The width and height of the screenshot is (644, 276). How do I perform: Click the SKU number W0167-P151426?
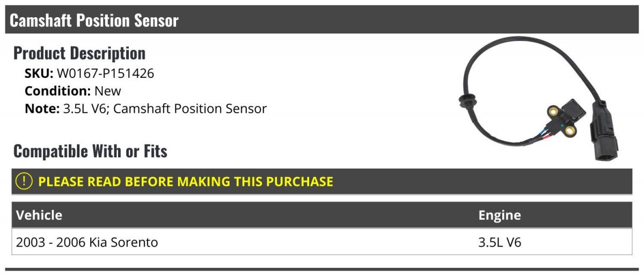coord(105,74)
